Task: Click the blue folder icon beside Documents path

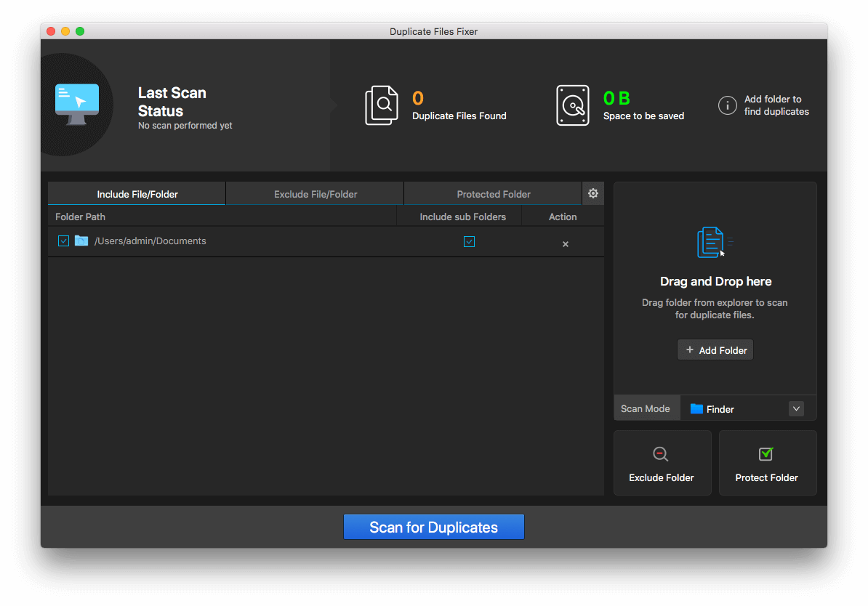Action: (x=81, y=241)
